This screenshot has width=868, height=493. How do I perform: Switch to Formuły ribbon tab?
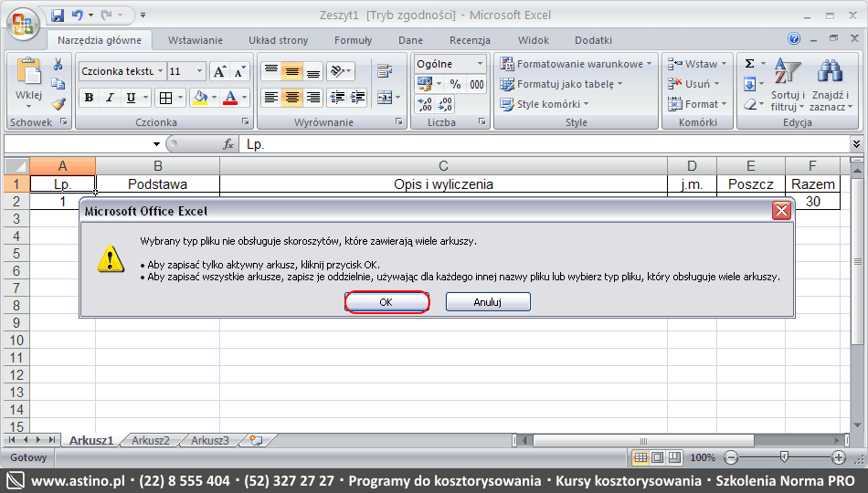[x=354, y=40]
